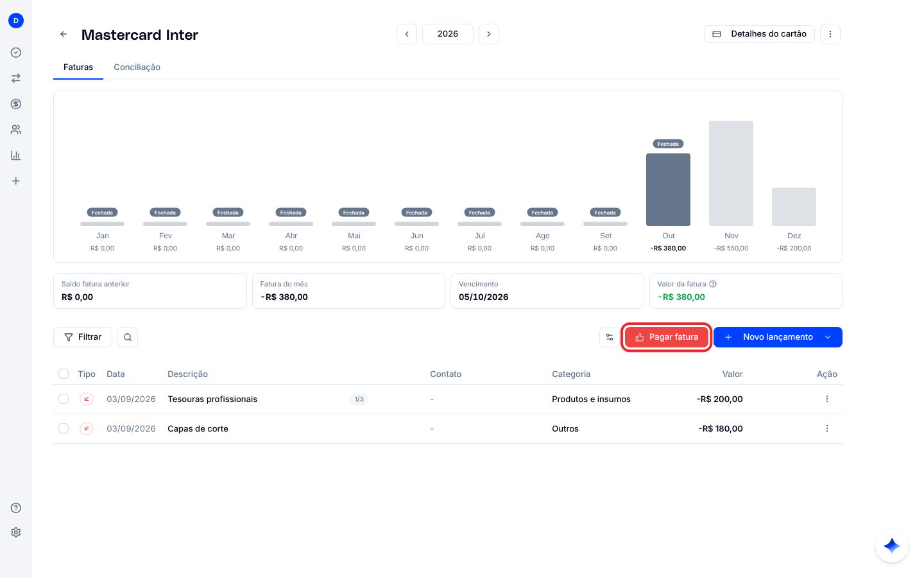Click the Descrição column header
The height and width of the screenshot is (578, 924).
pos(187,374)
